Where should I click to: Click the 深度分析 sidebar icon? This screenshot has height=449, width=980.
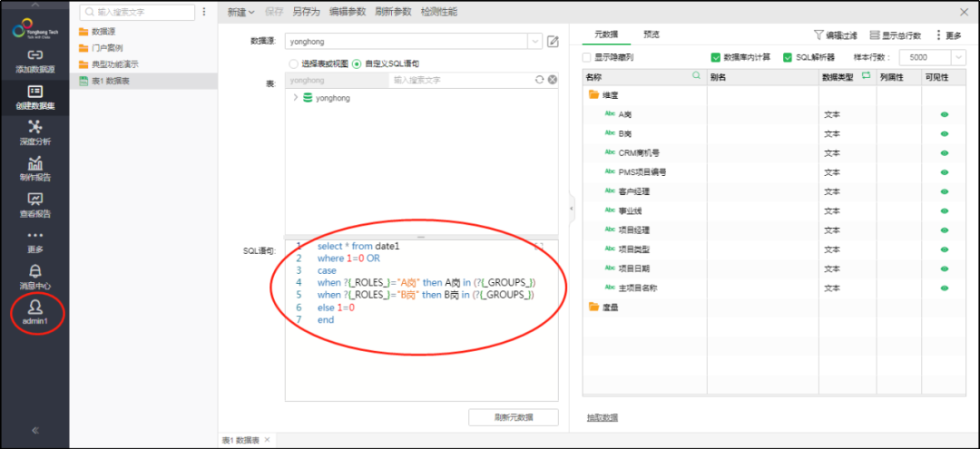tap(34, 132)
